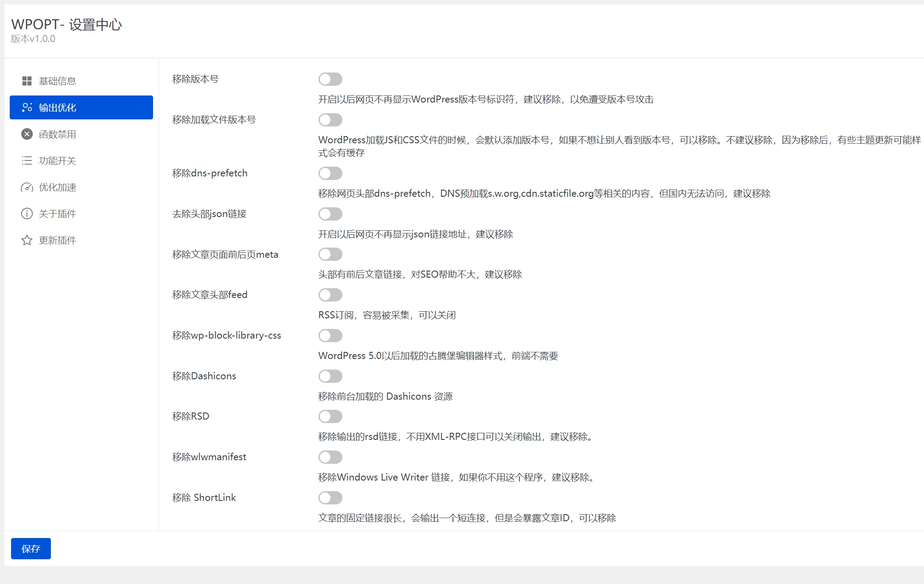Enable the 移除文章页面前后页meta switch
Image resolution: width=924 pixels, height=584 pixels.
tap(330, 254)
